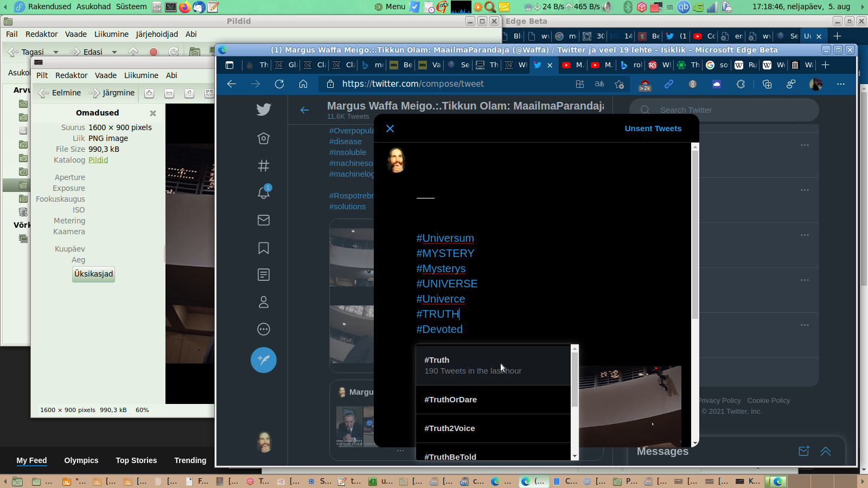
Task: Open the Edasi history dropdown arrow
Action: pos(114,52)
